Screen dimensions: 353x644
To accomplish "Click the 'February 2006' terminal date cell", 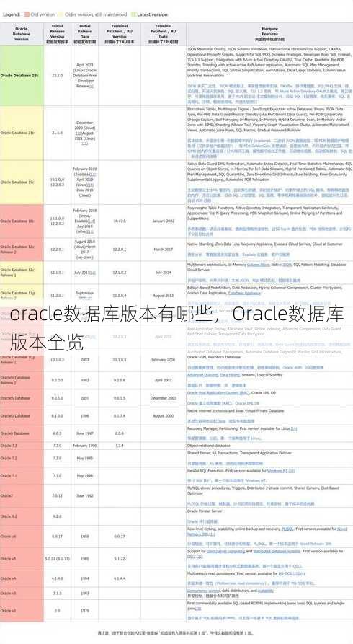I will [164, 360].
